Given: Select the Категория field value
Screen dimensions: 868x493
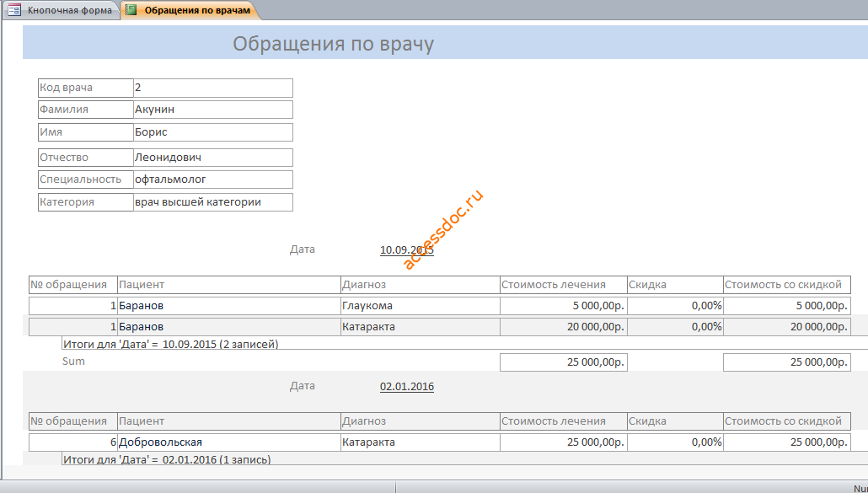Looking at the screenshot, I should tap(213, 202).
